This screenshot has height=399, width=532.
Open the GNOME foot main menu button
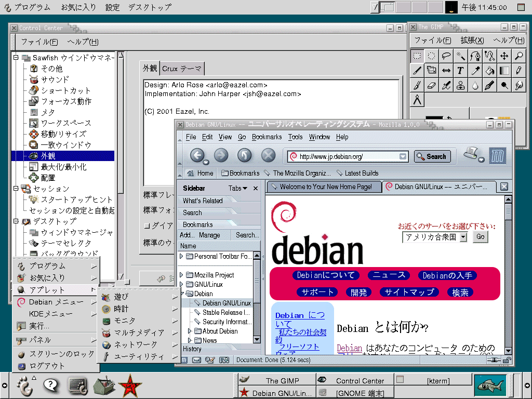tap(26, 386)
